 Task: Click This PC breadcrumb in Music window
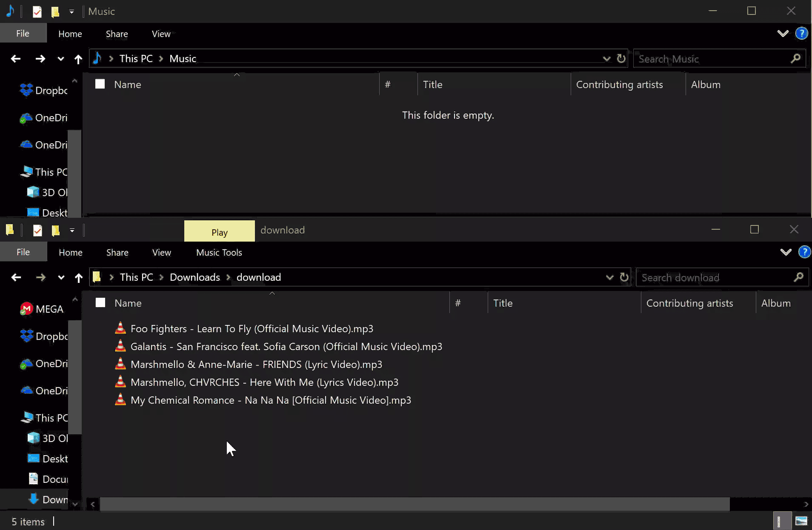[x=136, y=58]
